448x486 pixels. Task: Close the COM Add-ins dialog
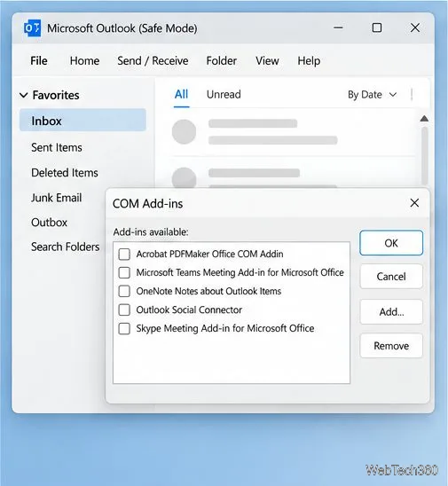pyautogui.click(x=414, y=203)
